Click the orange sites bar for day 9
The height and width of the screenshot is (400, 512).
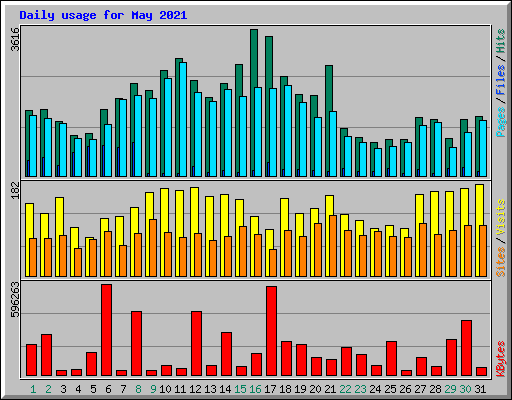(153, 248)
